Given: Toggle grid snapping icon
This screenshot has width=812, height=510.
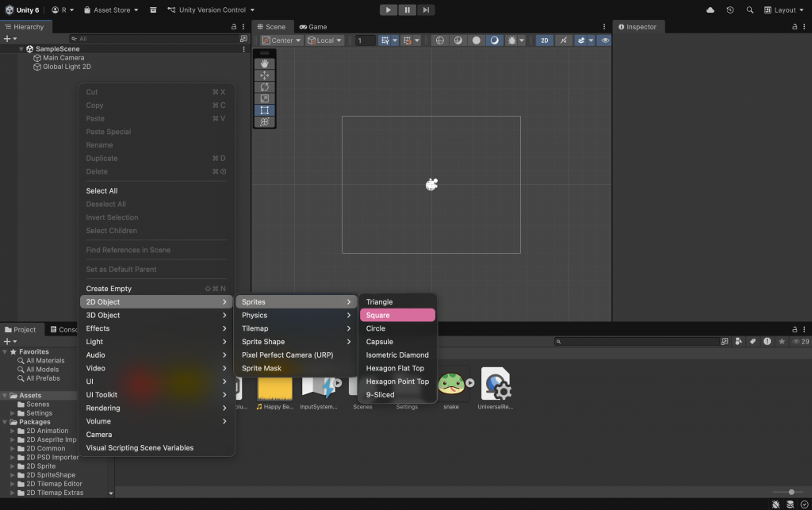Looking at the screenshot, I should (x=408, y=40).
